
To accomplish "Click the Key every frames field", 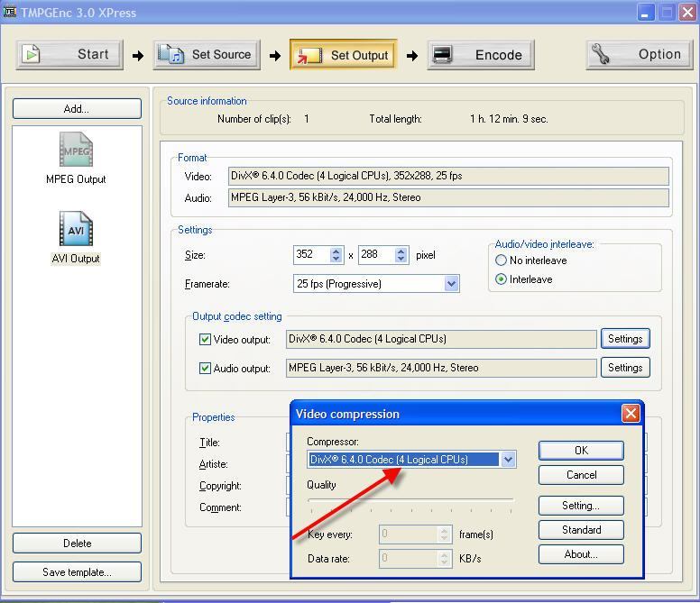I will click(x=415, y=534).
